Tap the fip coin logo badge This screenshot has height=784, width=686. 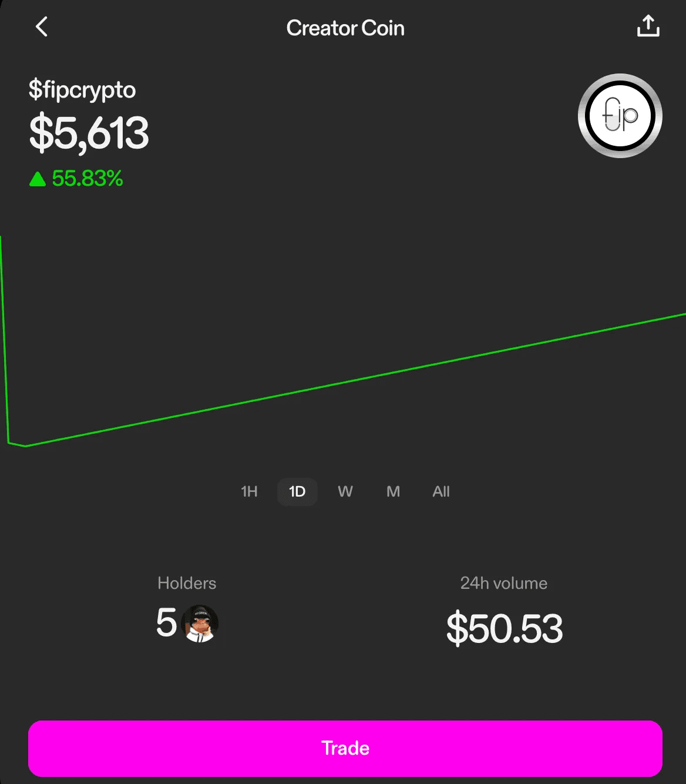click(x=620, y=116)
